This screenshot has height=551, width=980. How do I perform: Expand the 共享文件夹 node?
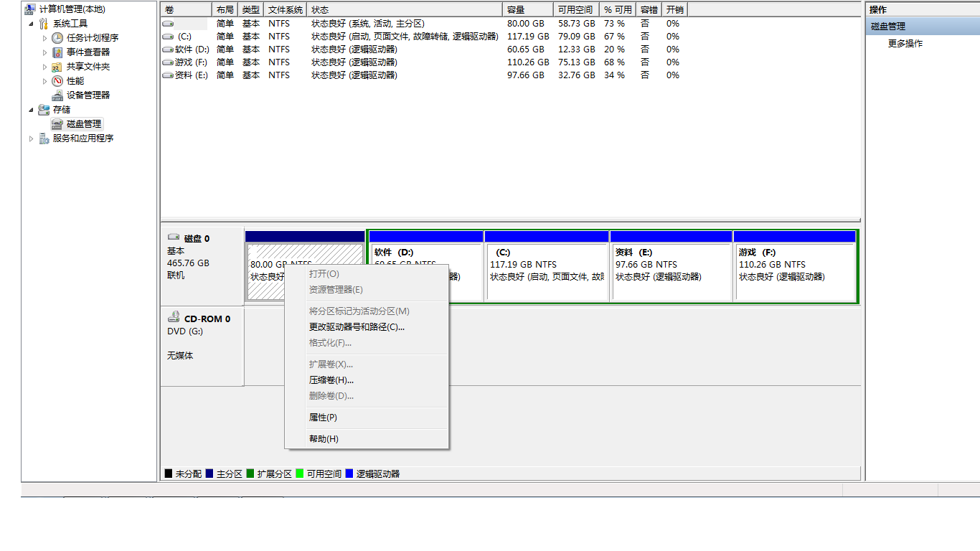44,67
